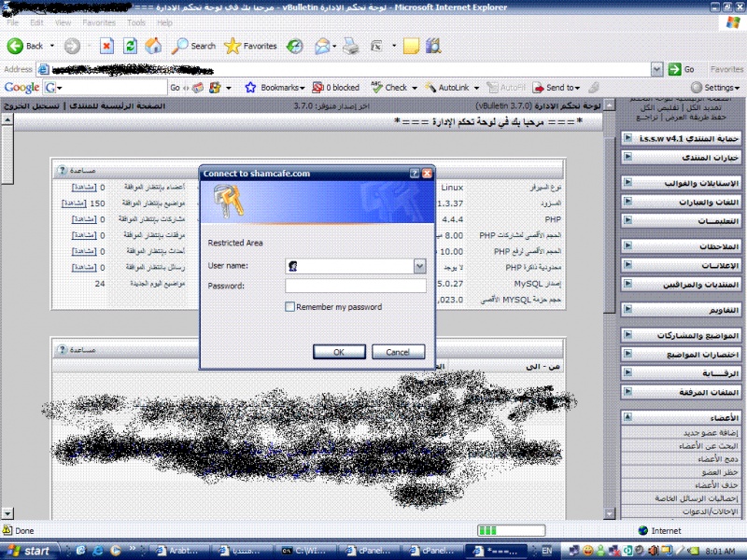
Task: Click the Password input field
Action: [355, 286]
